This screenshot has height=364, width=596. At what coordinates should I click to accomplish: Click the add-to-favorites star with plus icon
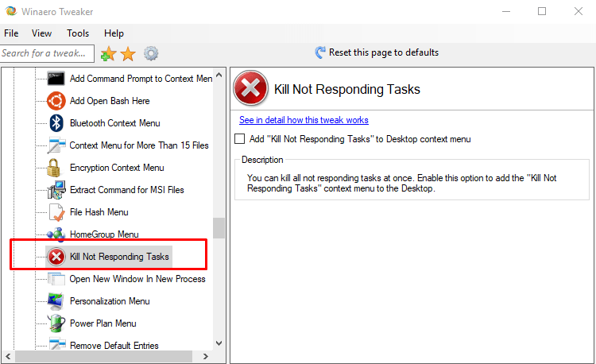(x=108, y=53)
